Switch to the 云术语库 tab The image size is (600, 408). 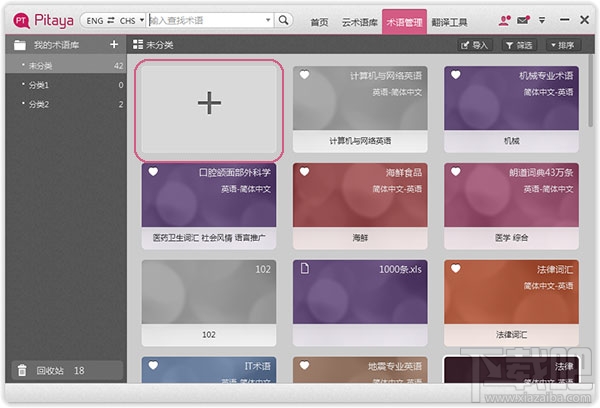[x=357, y=21]
